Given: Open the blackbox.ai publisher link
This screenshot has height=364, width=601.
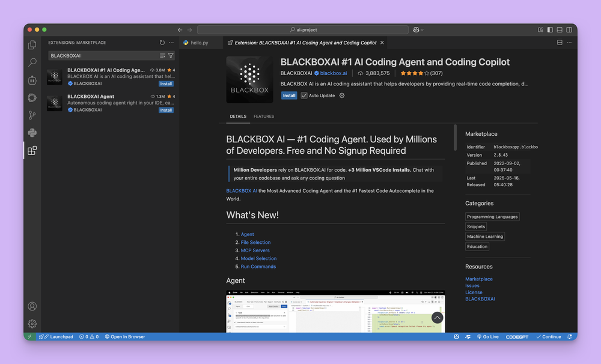Looking at the screenshot, I should pyautogui.click(x=334, y=73).
